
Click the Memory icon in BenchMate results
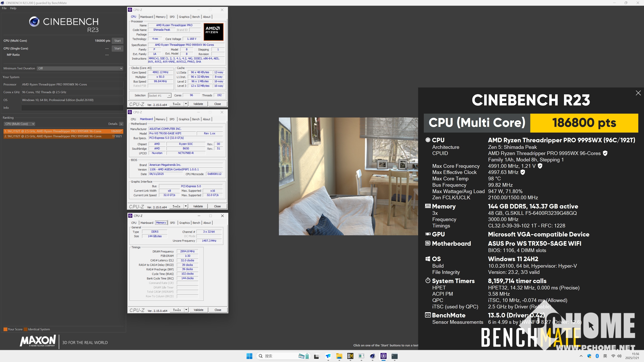(428, 206)
